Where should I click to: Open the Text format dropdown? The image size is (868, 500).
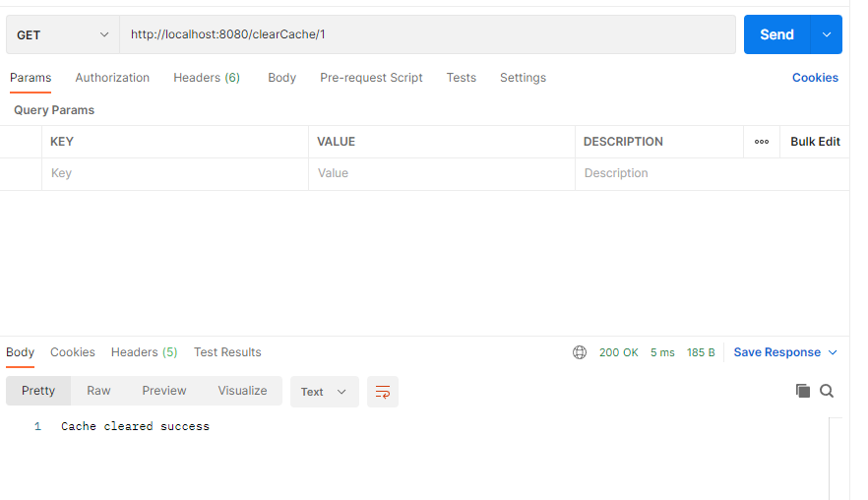(x=324, y=392)
